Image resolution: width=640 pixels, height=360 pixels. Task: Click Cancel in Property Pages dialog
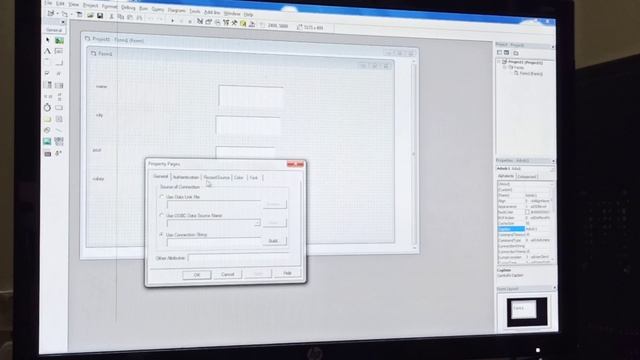[x=228, y=274]
